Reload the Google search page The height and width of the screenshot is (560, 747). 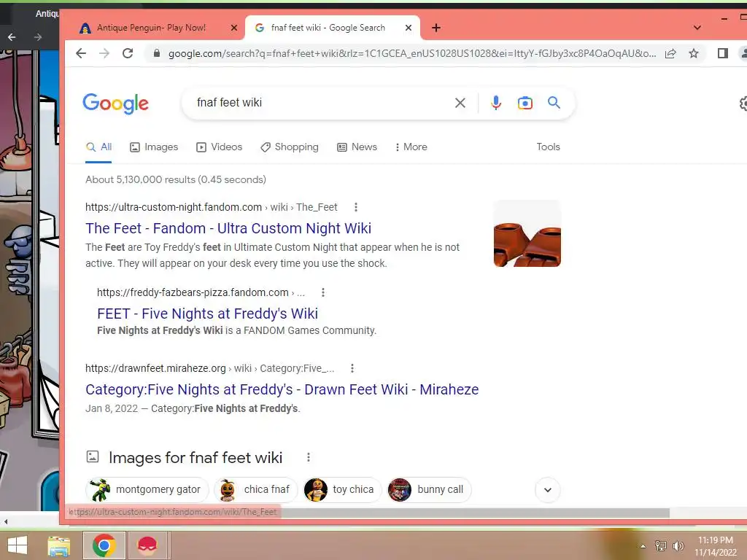click(127, 53)
